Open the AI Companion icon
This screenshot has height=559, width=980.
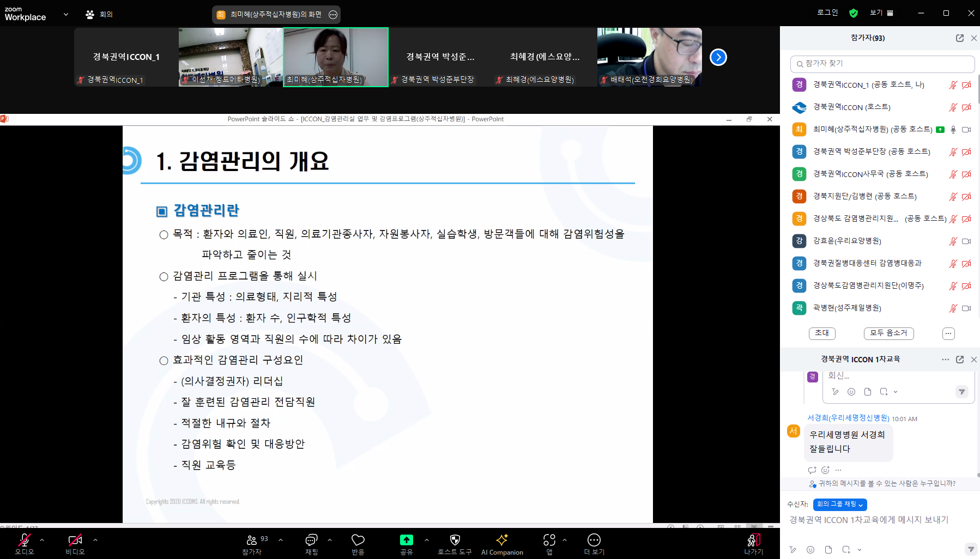tap(502, 540)
